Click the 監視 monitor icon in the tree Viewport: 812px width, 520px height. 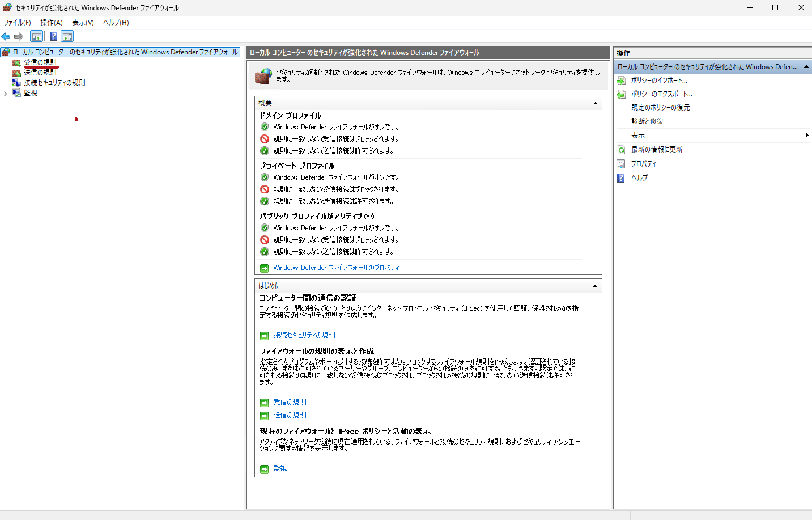pos(16,93)
